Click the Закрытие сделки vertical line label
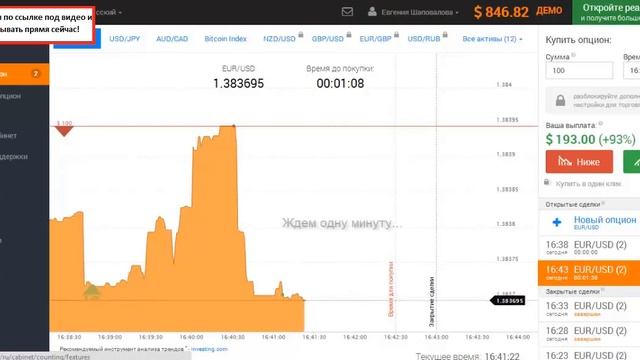The image size is (640, 360). [x=432, y=302]
